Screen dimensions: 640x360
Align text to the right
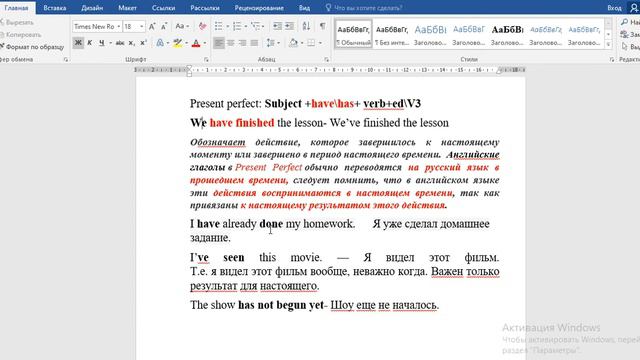242,42
